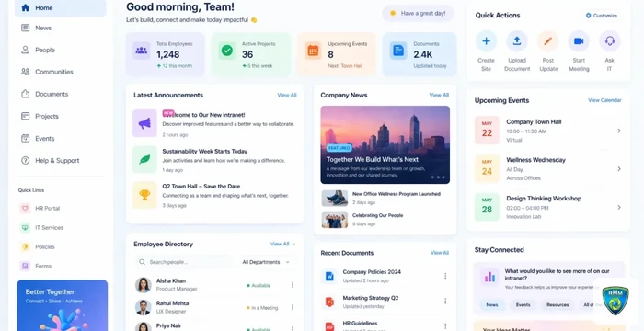This screenshot has height=331, width=644.
Task: Open the View Calendar link
Action: click(x=604, y=100)
